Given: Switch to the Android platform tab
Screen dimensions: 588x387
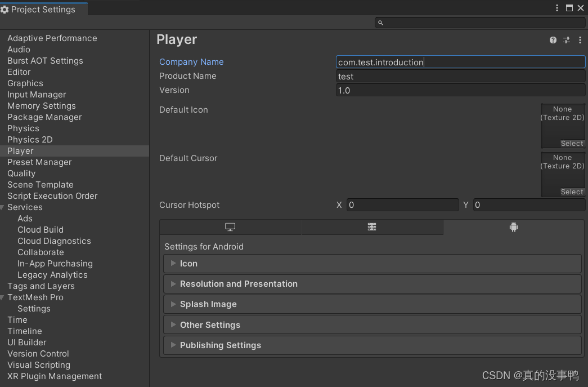Looking at the screenshot, I should [513, 227].
